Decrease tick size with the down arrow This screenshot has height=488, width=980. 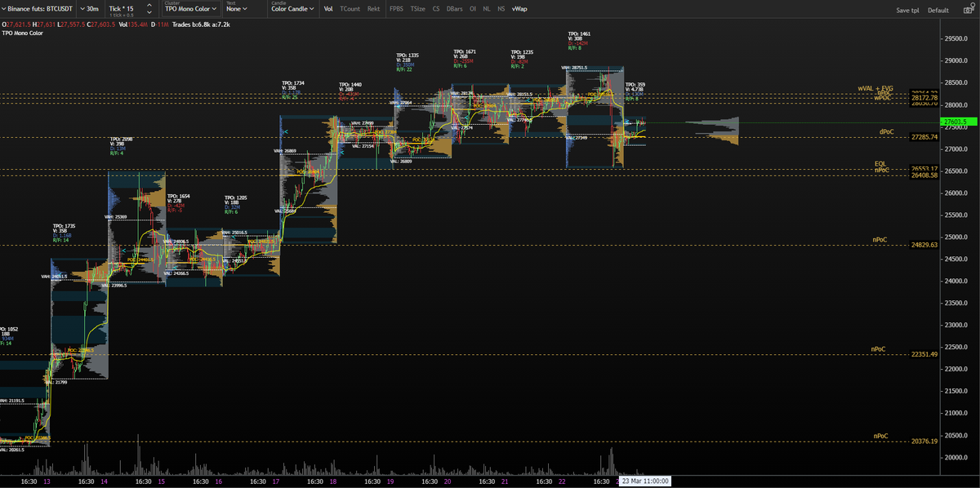[x=149, y=13]
